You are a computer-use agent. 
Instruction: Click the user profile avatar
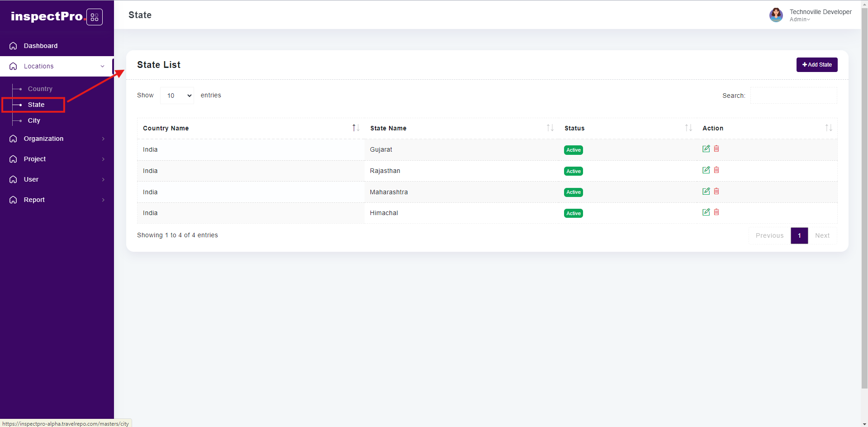[x=776, y=15]
